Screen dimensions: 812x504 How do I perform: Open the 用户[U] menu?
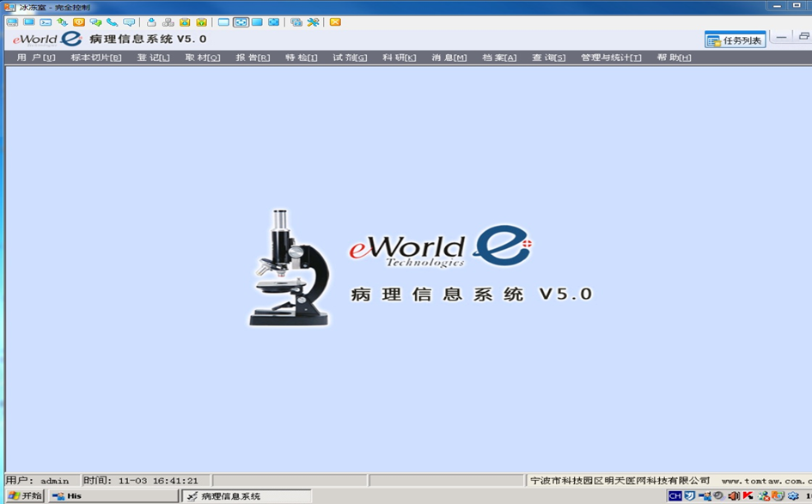[36, 58]
